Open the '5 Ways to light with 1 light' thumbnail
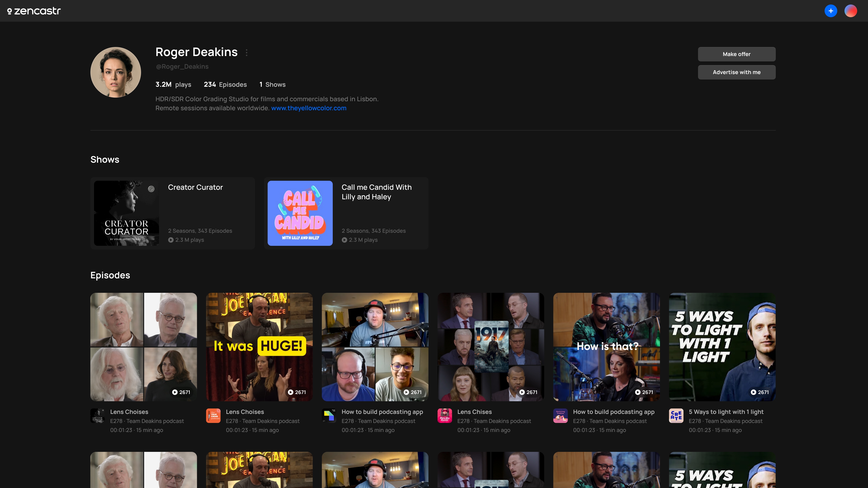The width and height of the screenshot is (868, 488). click(x=722, y=347)
